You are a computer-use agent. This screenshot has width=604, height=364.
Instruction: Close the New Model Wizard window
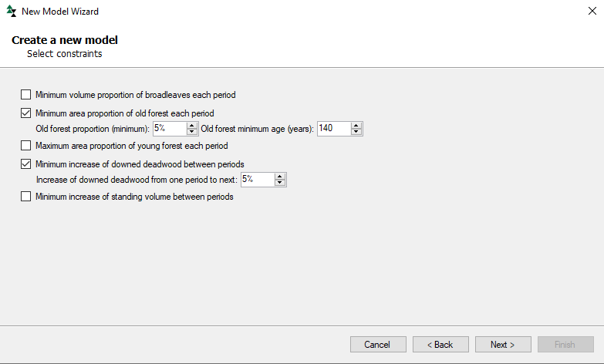[x=592, y=11]
